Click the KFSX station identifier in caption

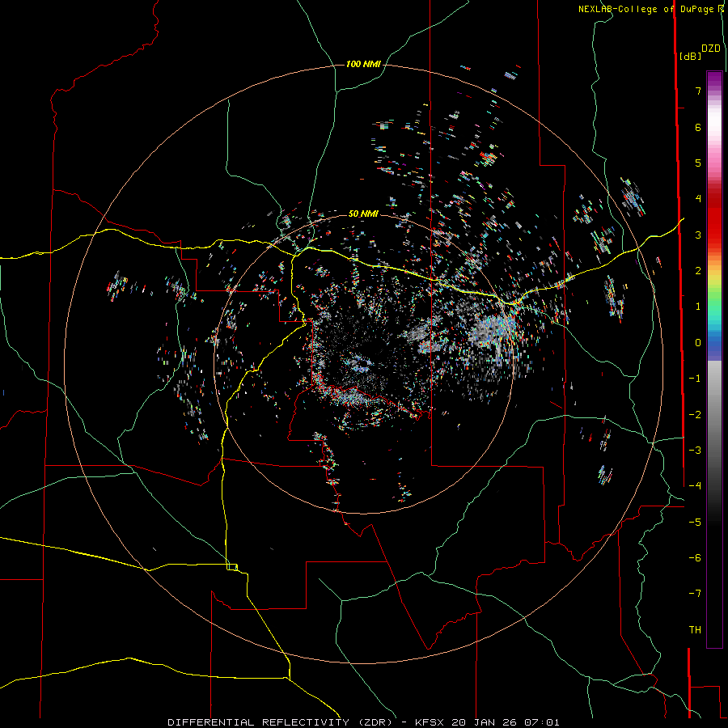click(x=430, y=722)
